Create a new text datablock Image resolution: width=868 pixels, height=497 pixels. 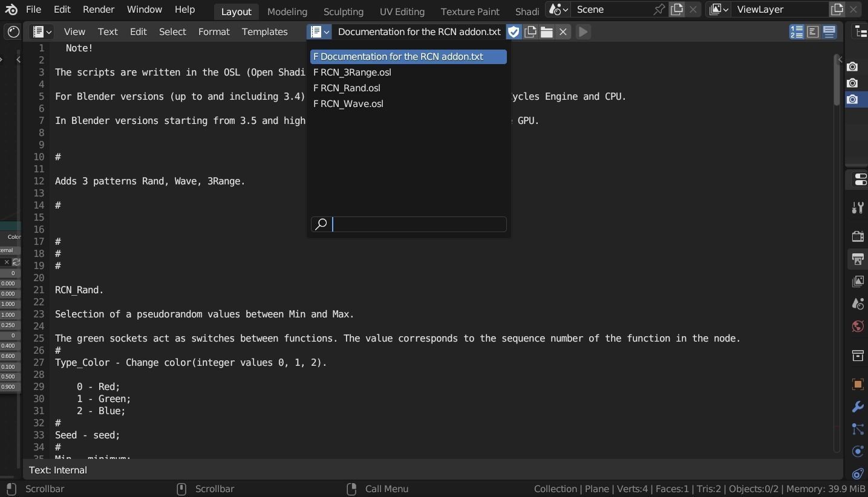530,32
